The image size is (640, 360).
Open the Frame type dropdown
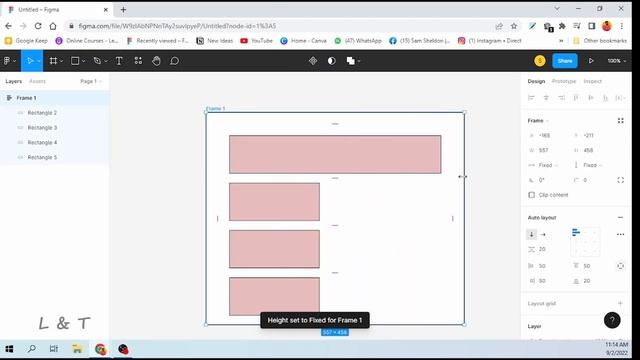tap(538, 121)
